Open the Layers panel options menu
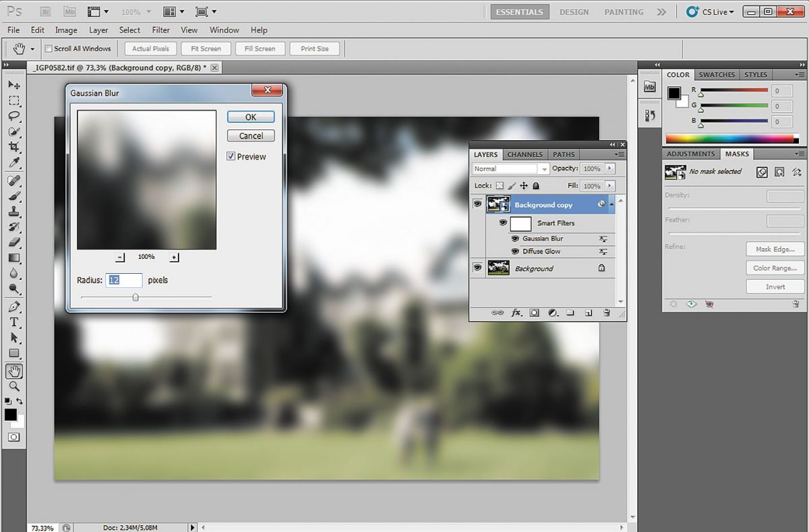The height and width of the screenshot is (532, 809). click(x=621, y=154)
